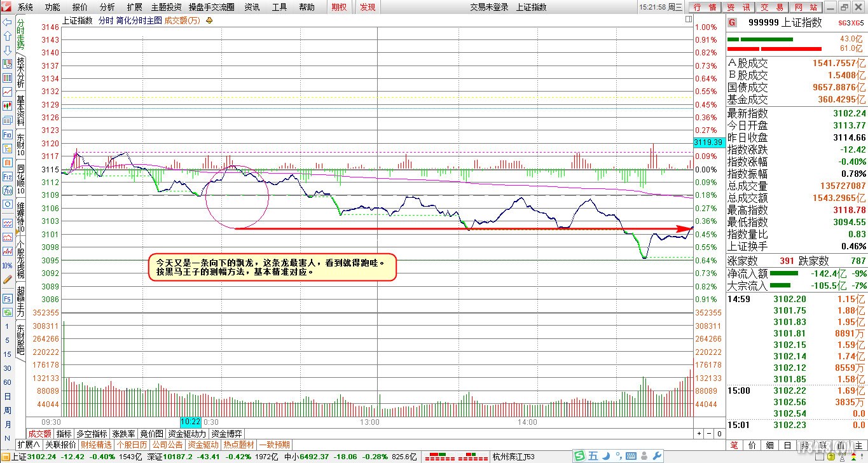Screen dimensions: 868x463
Task: Click the up arrow icon in left sidebar
Action: (7, 36)
